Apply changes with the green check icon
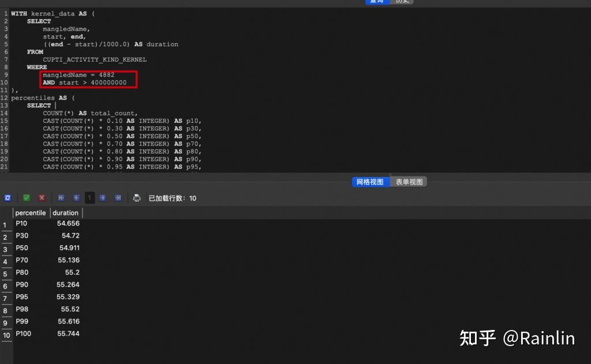This screenshot has height=364, width=591. pos(26,197)
